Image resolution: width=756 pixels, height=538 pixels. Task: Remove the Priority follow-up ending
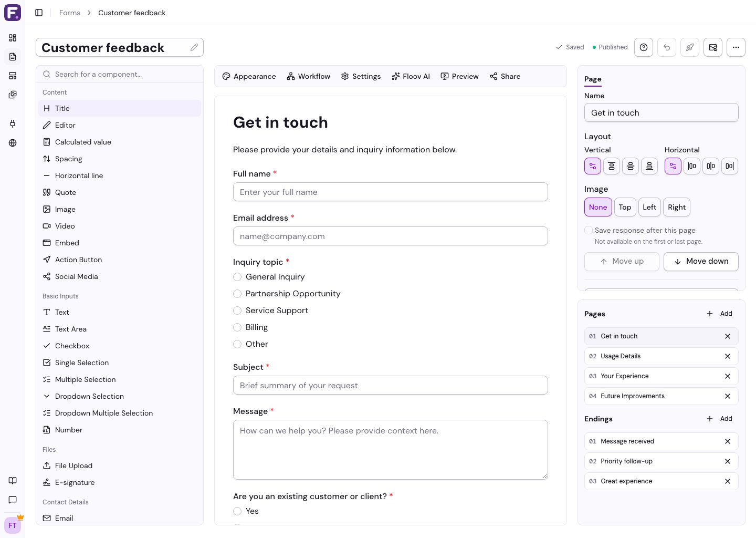(x=728, y=461)
